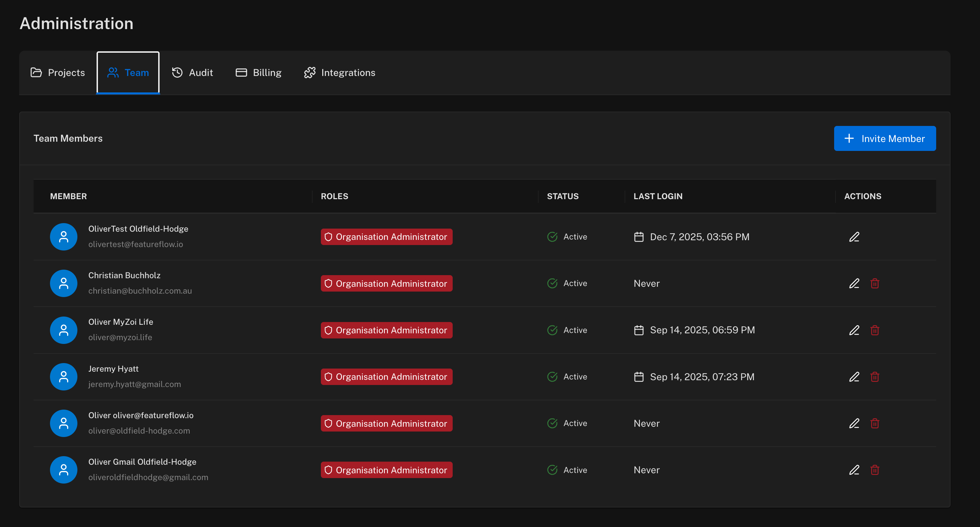Open the Projects tab
The height and width of the screenshot is (527, 980).
[58, 73]
